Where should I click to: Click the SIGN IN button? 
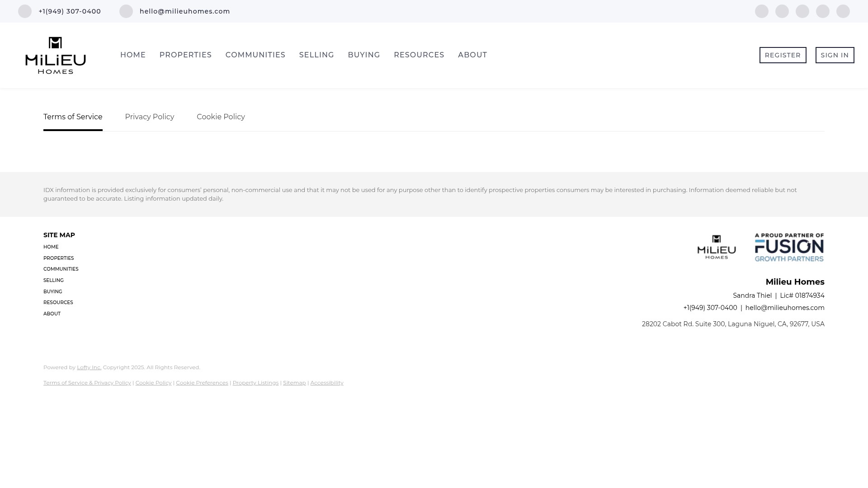(x=835, y=55)
